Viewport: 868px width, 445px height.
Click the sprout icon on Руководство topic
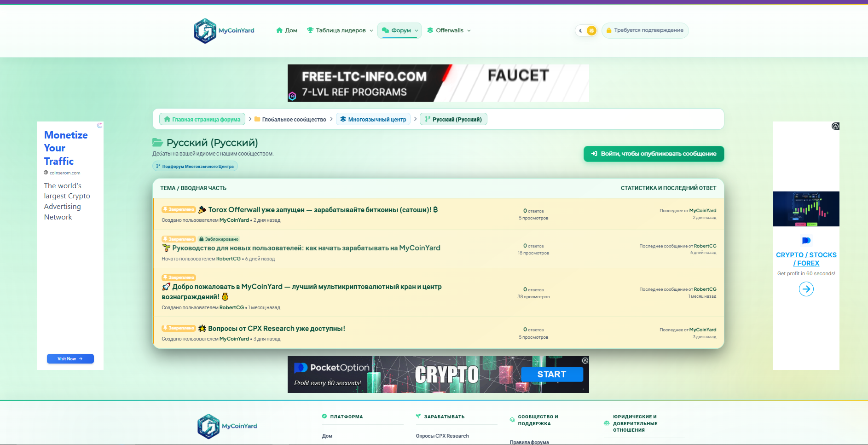click(x=166, y=248)
